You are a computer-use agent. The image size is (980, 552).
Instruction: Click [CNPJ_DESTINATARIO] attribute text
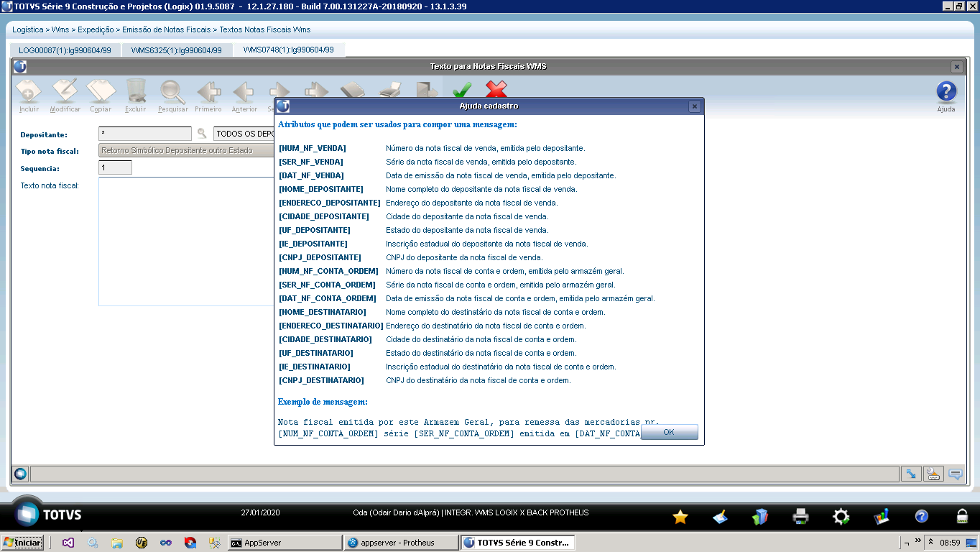[x=321, y=380]
